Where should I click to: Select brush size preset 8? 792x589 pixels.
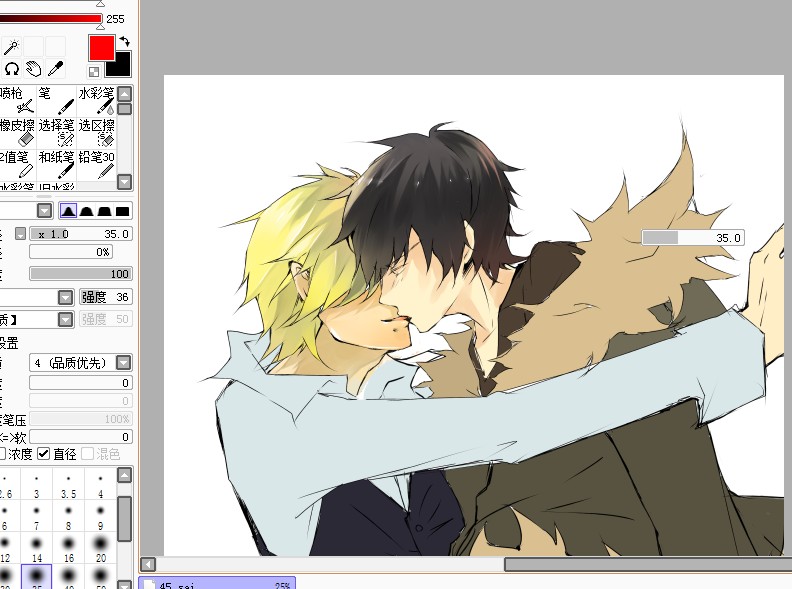(x=68, y=517)
